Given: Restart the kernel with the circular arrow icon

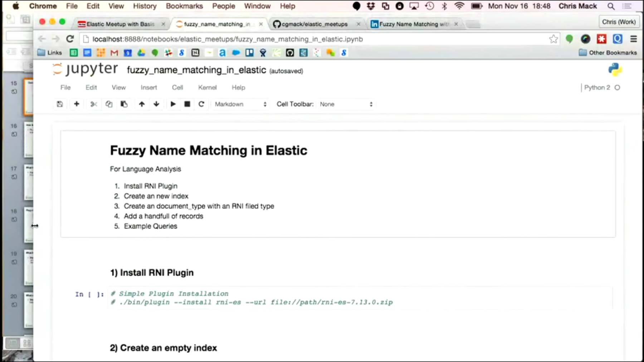Looking at the screenshot, I should click(x=201, y=104).
